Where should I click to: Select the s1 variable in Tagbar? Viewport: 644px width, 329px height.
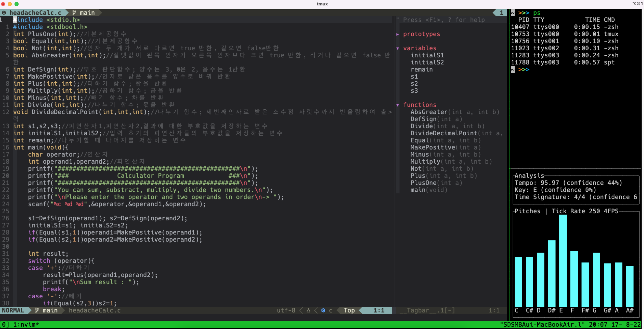tap(414, 77)
